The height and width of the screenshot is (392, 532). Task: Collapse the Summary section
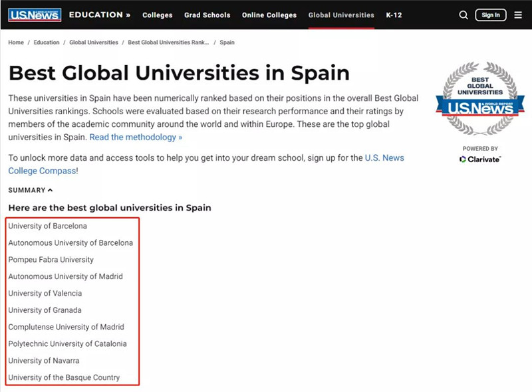click(x=31, y=190)
